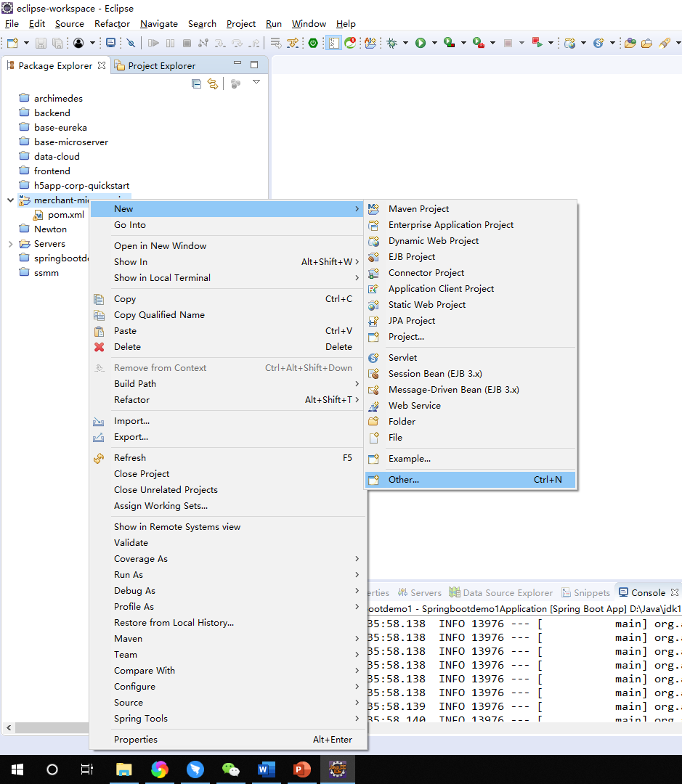Image resolution: width=682 pixels, height=784 pixels.
Task: Click the New Servlet toolbar icon
Action: pos(598,43)
